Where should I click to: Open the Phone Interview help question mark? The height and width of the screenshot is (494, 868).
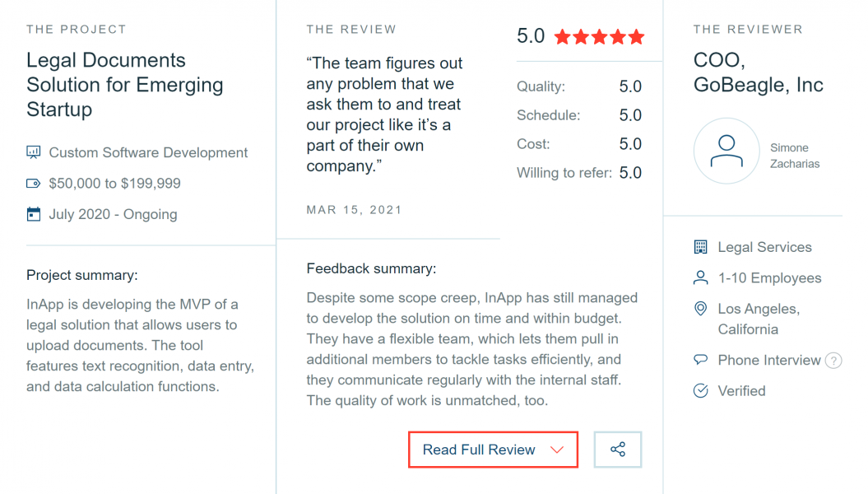pos(833,361)
